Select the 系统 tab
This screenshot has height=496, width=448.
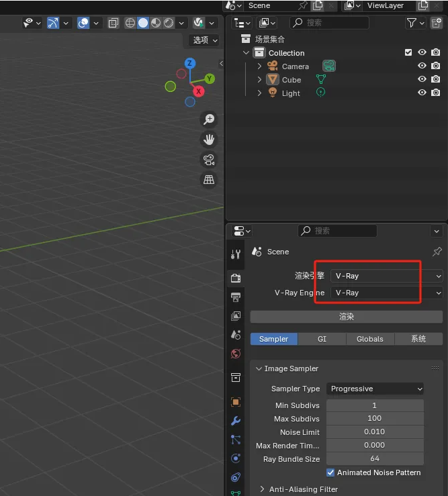click(418, 339)
